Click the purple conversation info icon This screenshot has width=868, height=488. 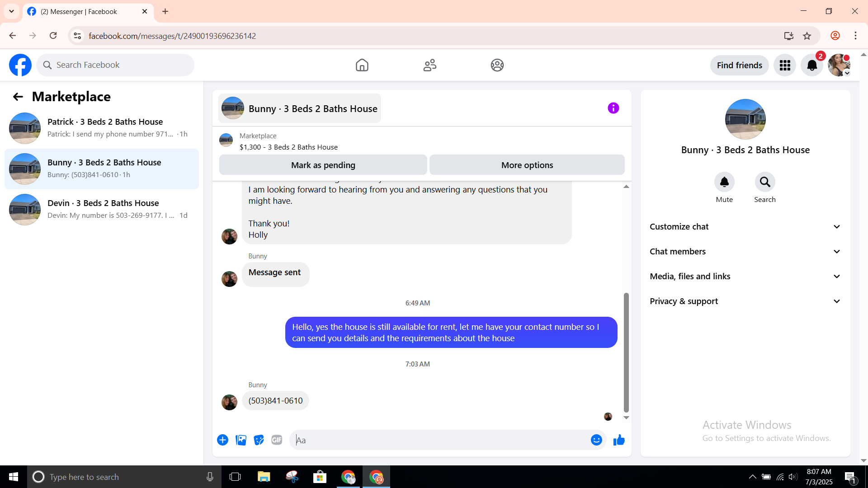pyautogui.click(x=613, y=108)
